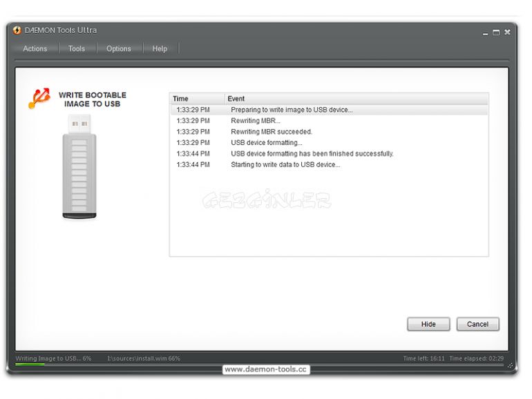
Task: Close the DAEMON Tools Ultra window
Action: [507, 32]
